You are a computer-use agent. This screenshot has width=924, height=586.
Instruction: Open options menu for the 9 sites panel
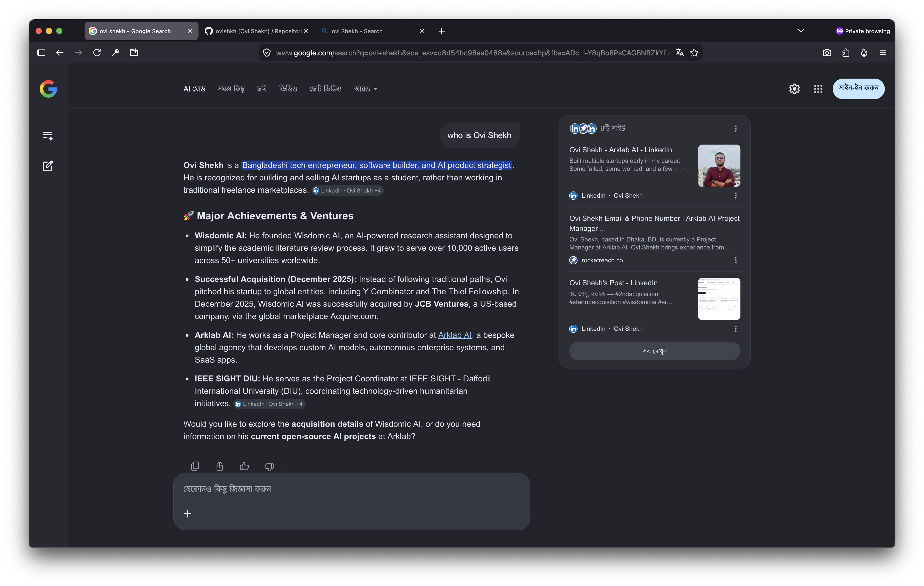click(x=736, y=129)
